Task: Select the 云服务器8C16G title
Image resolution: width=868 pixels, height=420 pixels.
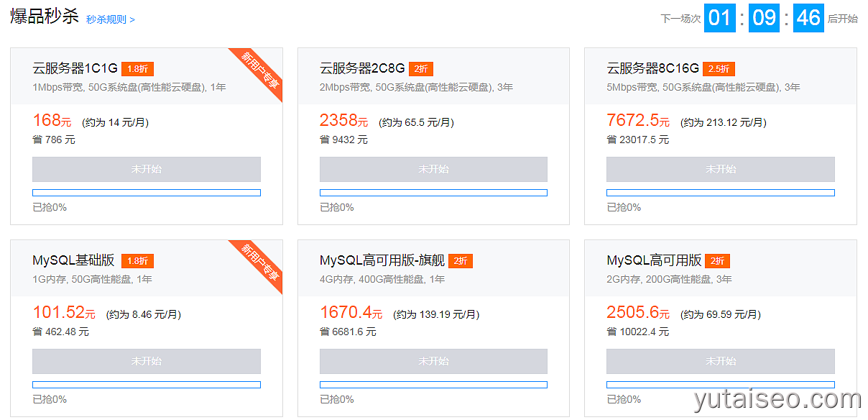Action: 652,68
